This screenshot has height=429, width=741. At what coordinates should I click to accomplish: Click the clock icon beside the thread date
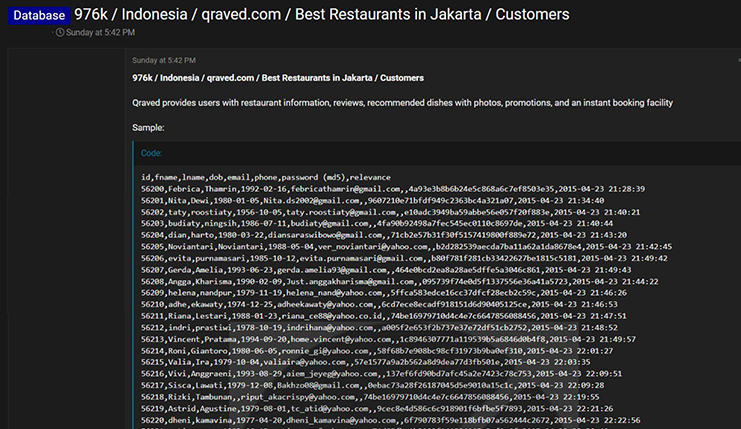(x=60, y=33)
